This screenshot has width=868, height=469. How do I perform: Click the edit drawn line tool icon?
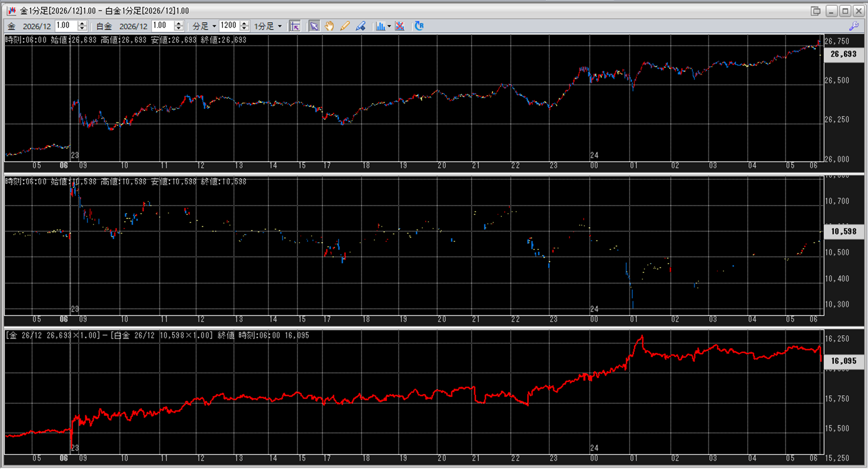(360, 26)
